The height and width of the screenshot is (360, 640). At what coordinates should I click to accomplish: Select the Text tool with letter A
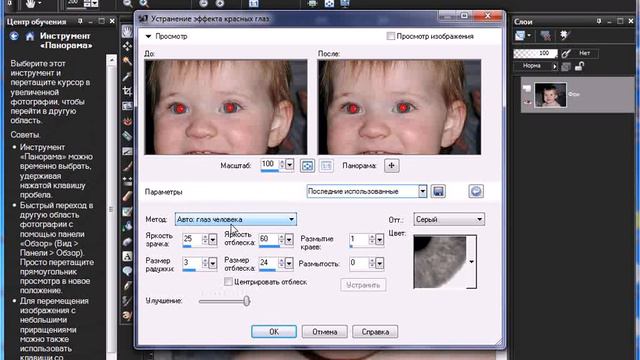coord(127,256)
